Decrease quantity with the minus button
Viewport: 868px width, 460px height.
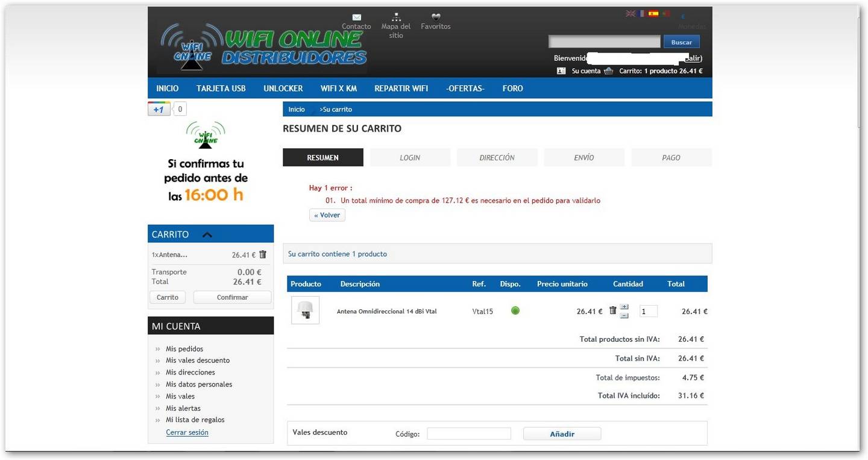624,315
